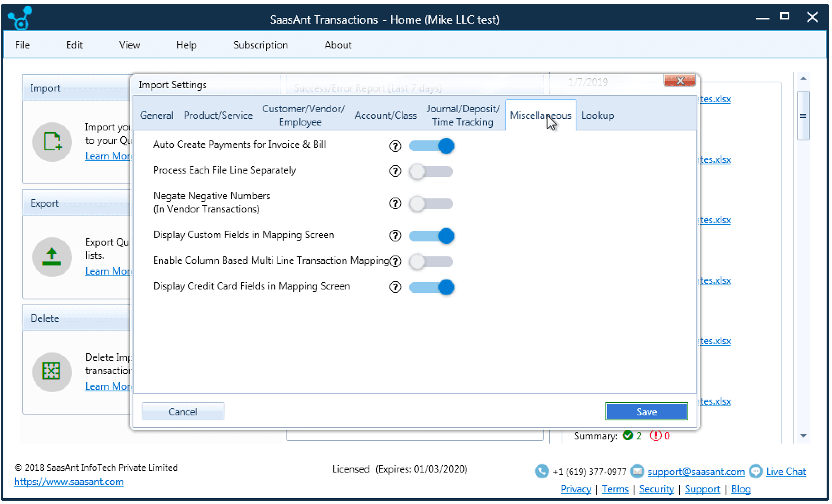Open the About menu
This screenshot has width=832, height=504.
click(x=338, y=45)
